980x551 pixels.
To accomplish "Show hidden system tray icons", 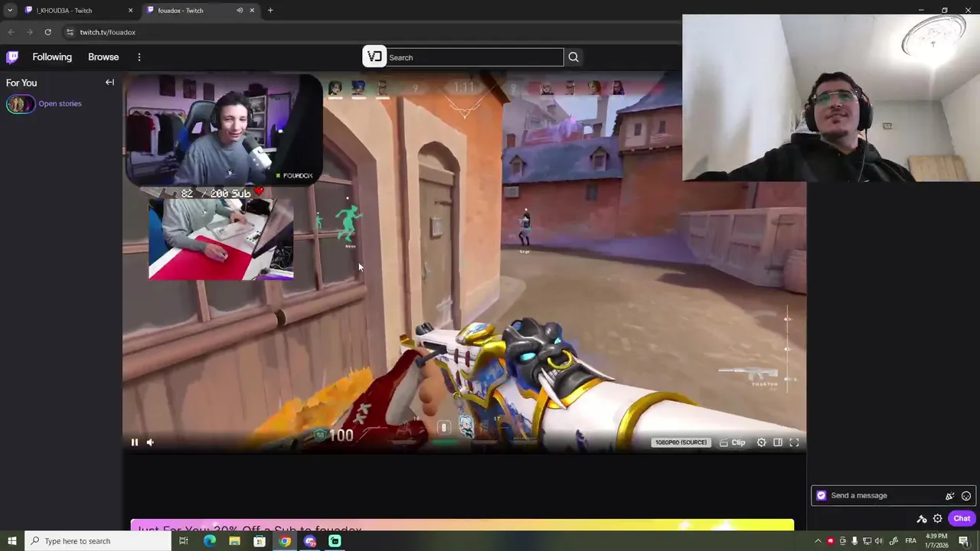I will pos(818,541).
